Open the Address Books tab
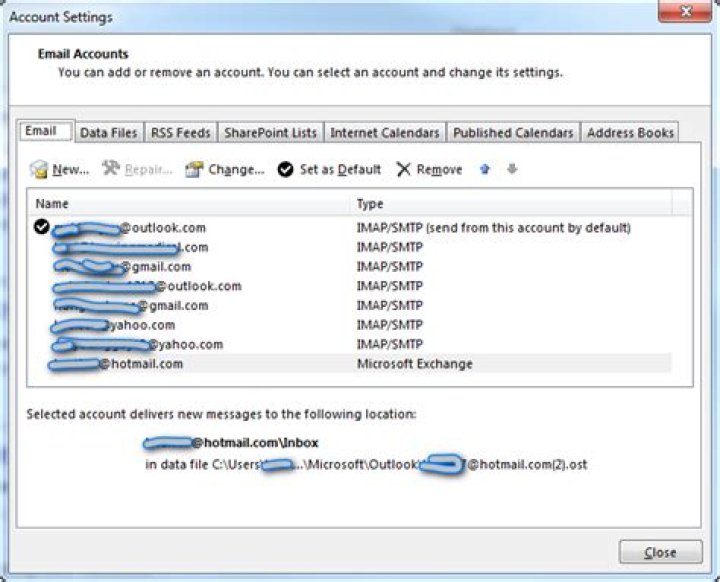This screenshot has width=720, height=582. (630, 133)
